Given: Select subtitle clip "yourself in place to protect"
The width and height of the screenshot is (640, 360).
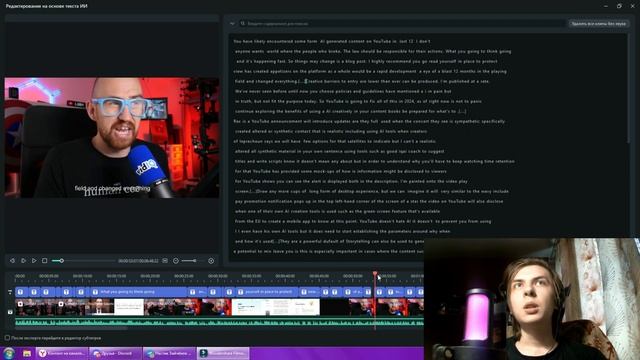Looking at the screenshot, I should click(x=267, y=292).
